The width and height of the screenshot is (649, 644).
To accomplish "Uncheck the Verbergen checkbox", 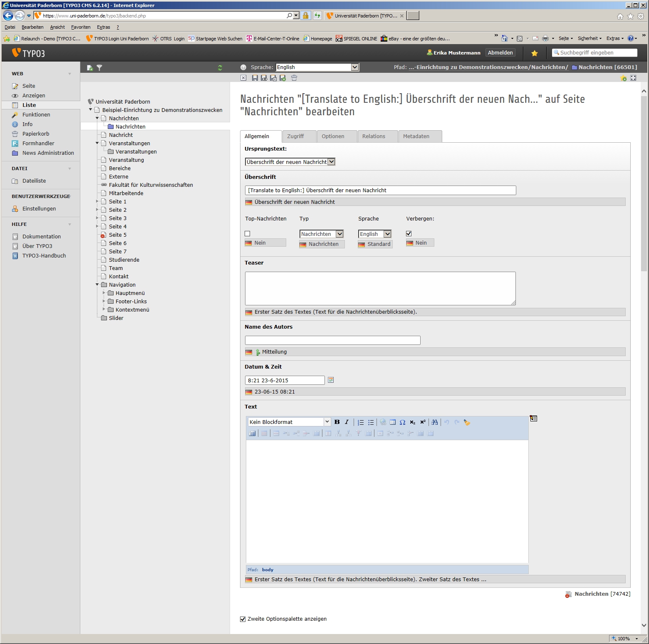I will [x=409, y=233].
